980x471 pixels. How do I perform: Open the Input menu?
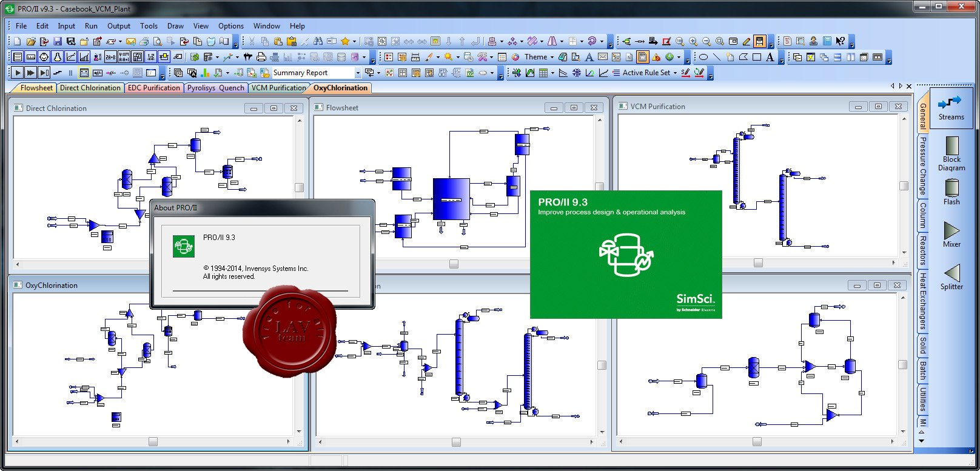pyautogui.click(x=67, y=26)
